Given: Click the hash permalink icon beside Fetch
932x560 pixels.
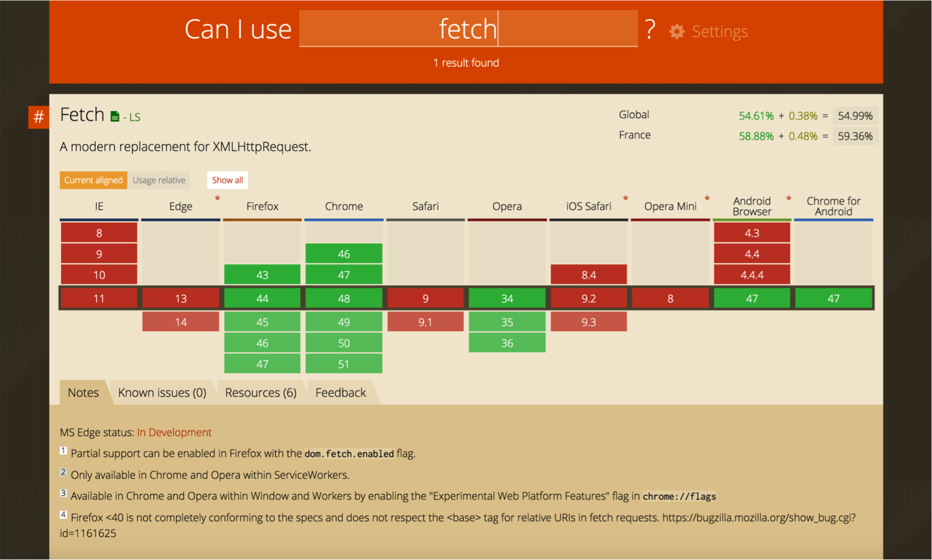Looking at the screenshot, I should click(39, 116).
